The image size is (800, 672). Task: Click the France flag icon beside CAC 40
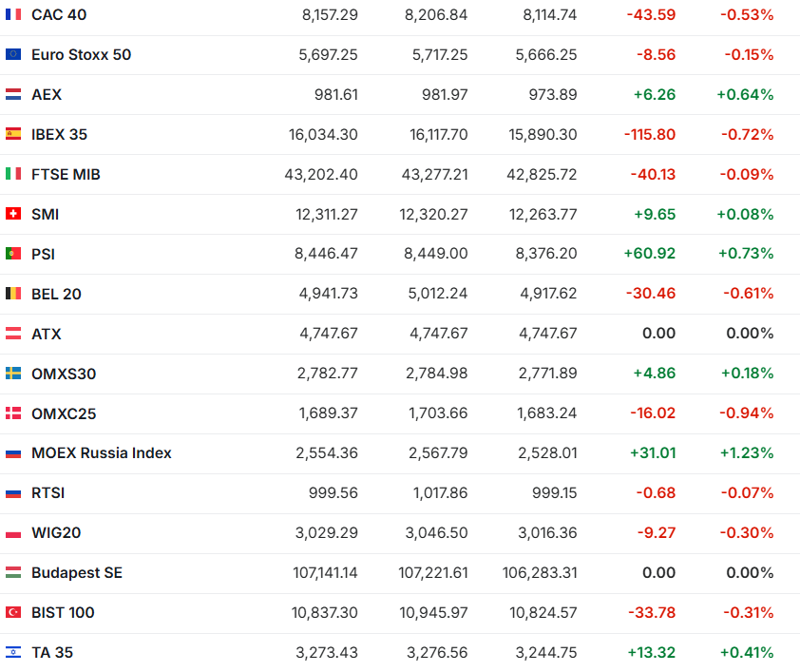coord(13,15)
